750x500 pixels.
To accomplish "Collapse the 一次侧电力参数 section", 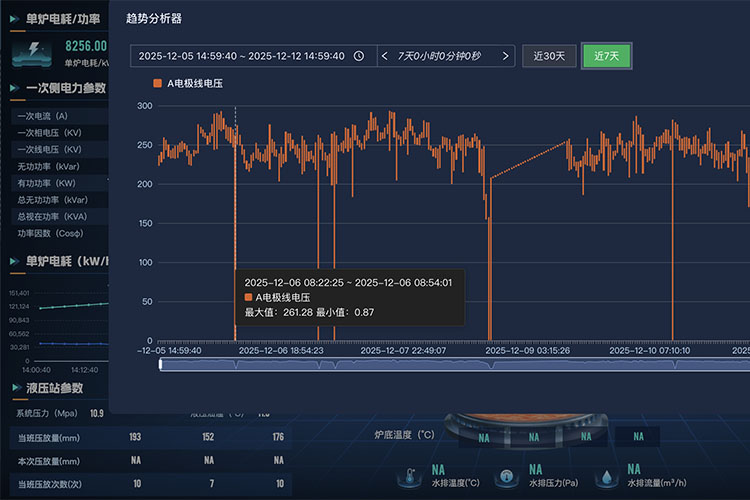I will (14, 88).
